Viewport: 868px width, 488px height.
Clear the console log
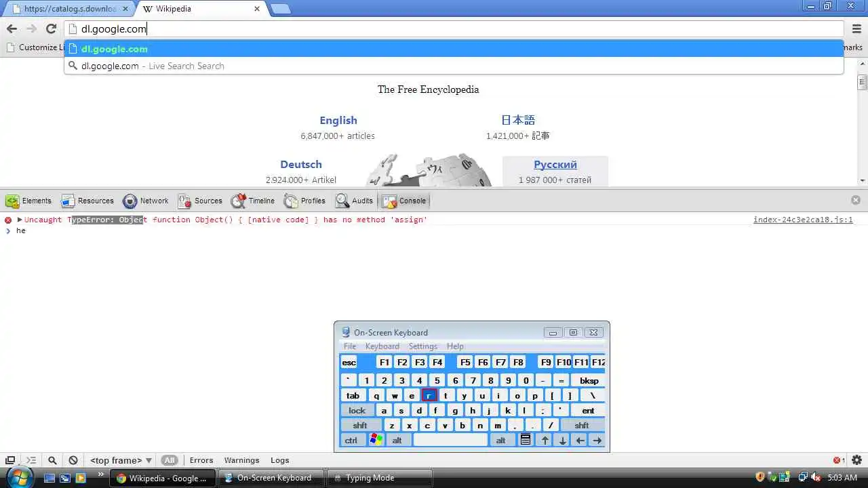[x=73, y=460]
